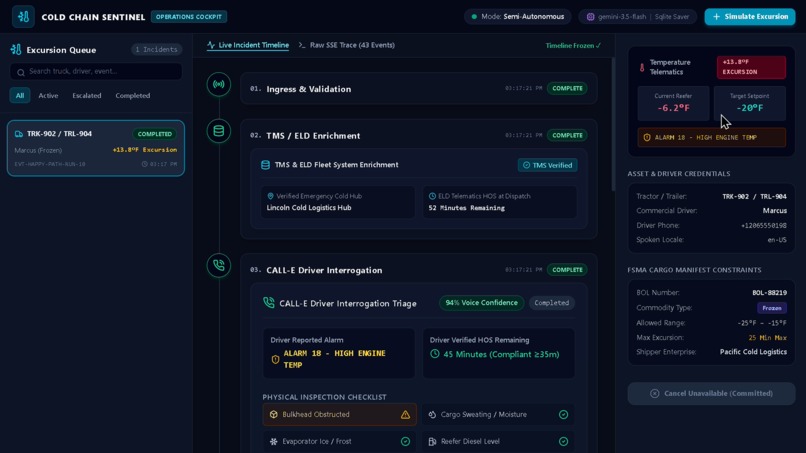Screen dimensions: 806x453
Task: Click the ELD Telematics HOS clock icon
Action: coord(432,196)
